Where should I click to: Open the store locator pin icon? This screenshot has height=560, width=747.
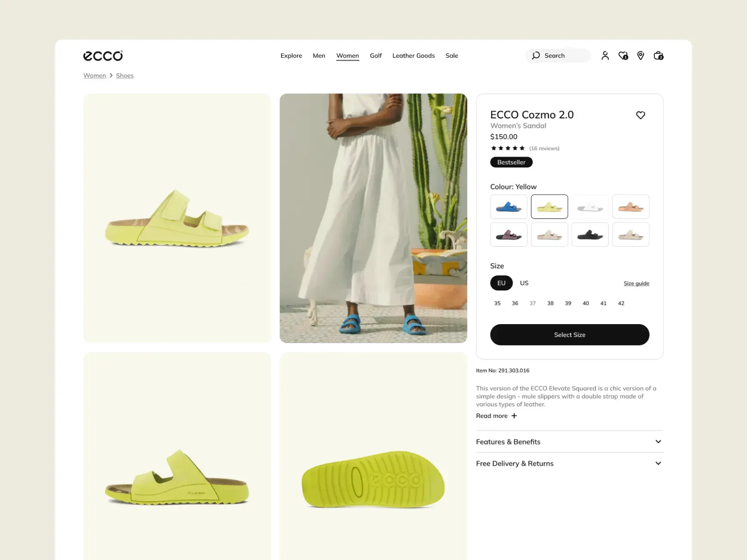pos(641,56)
